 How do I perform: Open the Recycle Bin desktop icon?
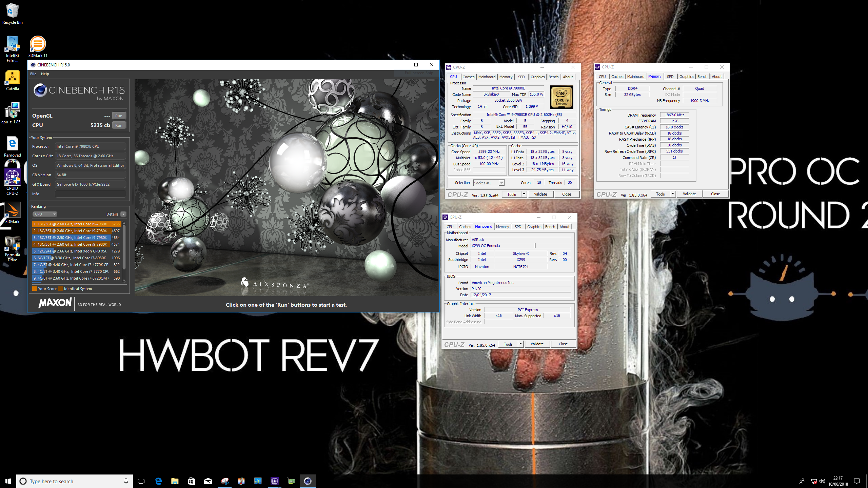pos(12,14)
